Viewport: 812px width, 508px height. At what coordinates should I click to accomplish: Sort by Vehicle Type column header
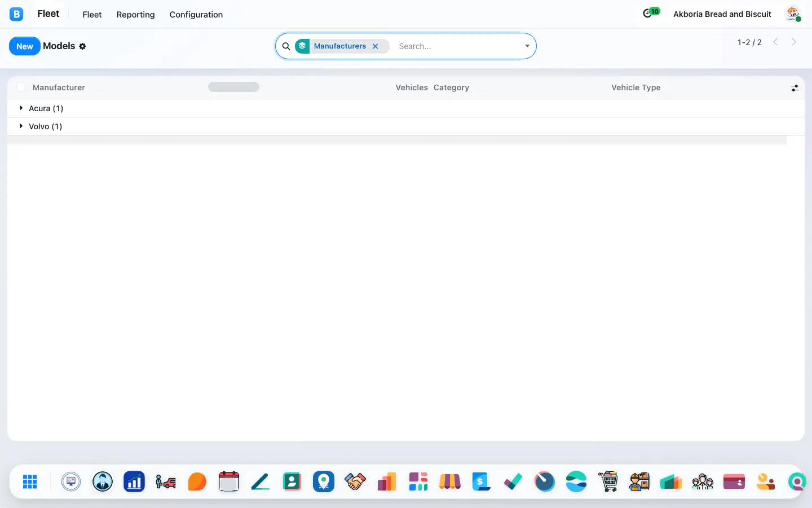(x=636, y=87)
